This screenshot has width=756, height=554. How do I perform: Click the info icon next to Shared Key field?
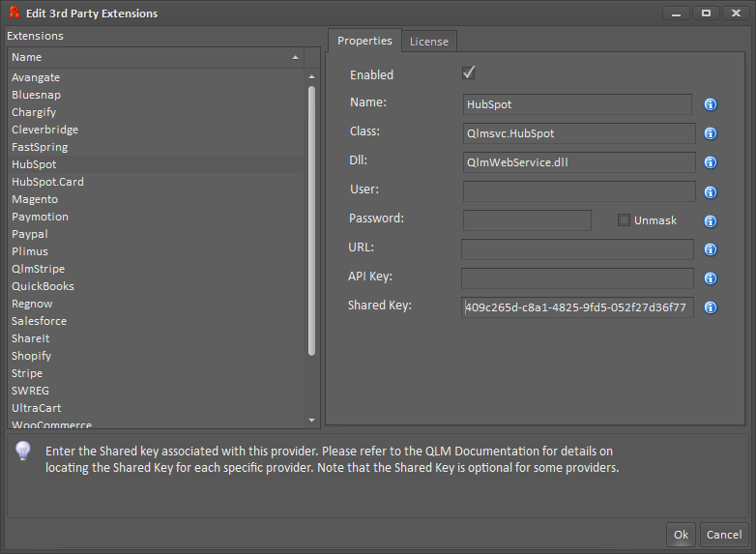711,307
